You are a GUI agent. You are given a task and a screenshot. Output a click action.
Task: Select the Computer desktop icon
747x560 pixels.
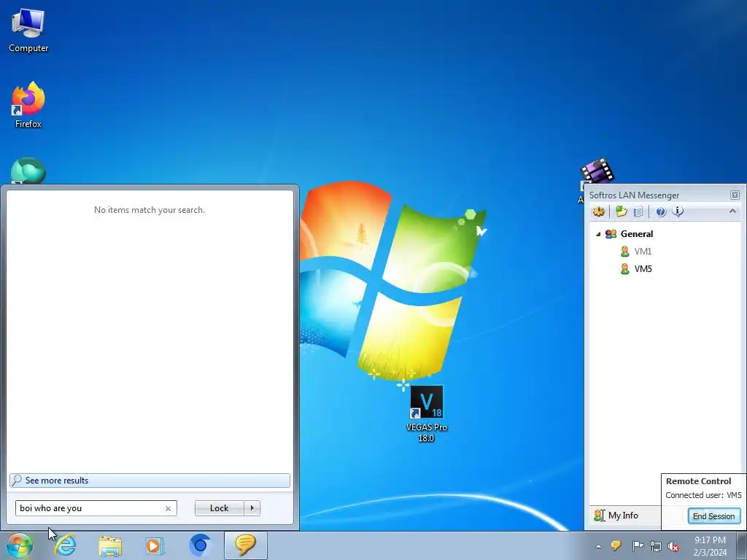pyautogui.click(x=28, y=30)
